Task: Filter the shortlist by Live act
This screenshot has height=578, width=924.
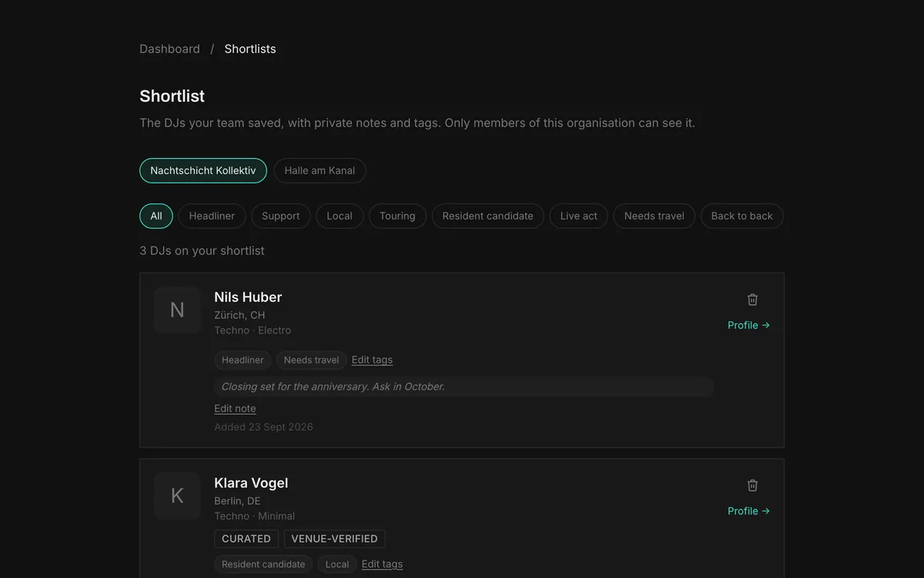Action: click(x=579, y=216)
